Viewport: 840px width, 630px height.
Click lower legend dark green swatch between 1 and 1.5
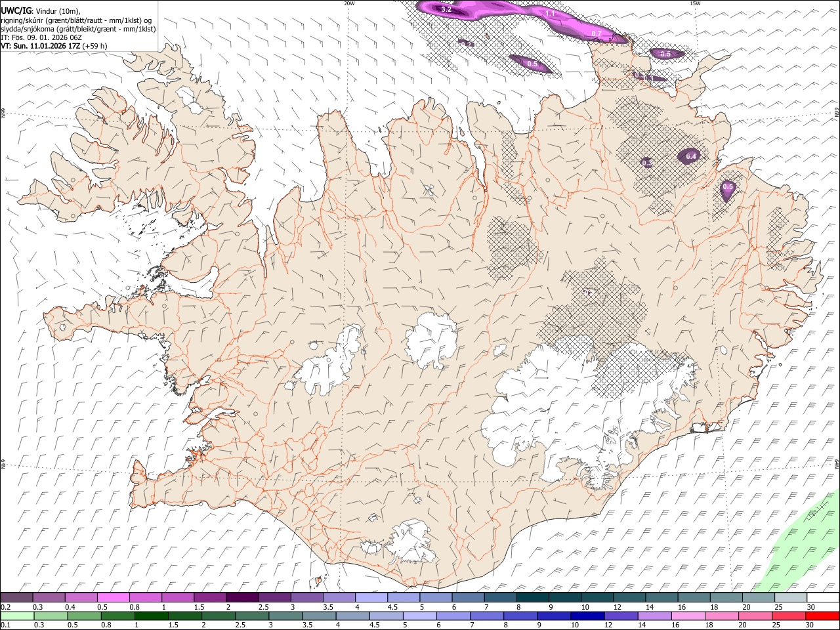point(151,616)
